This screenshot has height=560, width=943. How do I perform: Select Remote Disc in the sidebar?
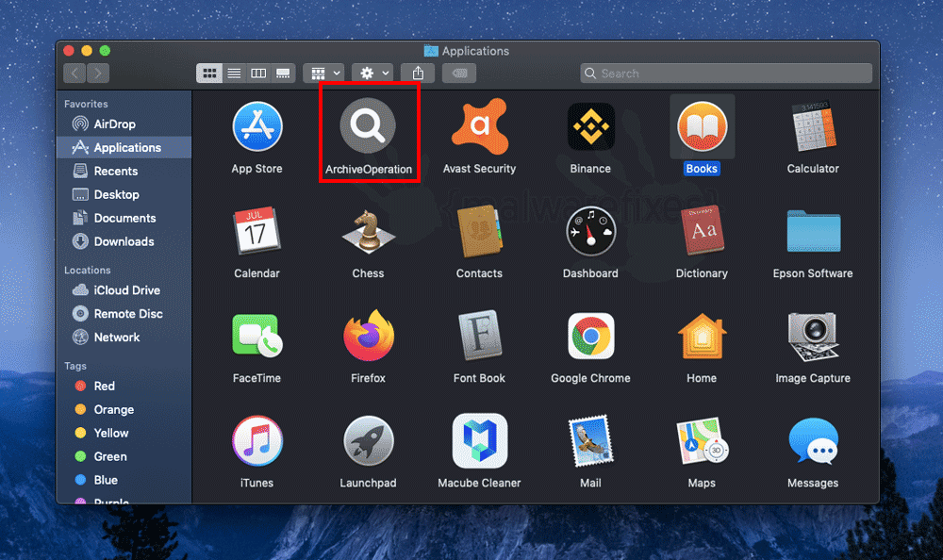[x=124, y=313]
